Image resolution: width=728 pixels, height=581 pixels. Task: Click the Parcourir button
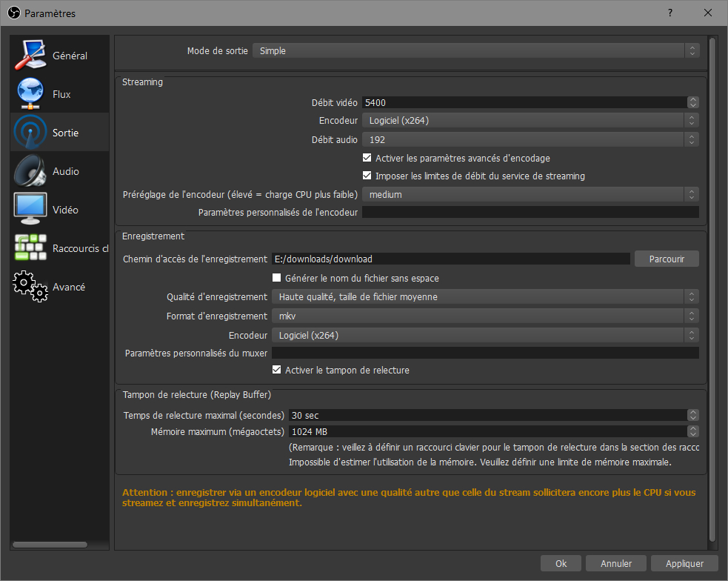coord(667,259)
